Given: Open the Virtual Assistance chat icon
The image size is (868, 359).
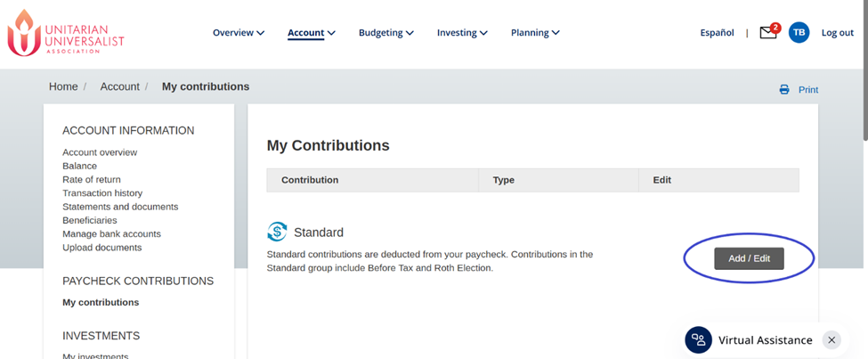Looking at the screenshot, I should [x=699, y=340].
